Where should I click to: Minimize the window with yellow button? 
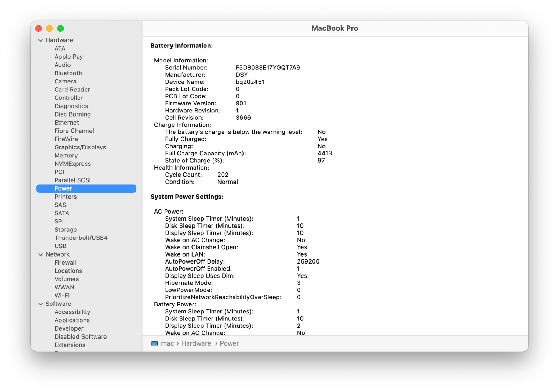50,29
